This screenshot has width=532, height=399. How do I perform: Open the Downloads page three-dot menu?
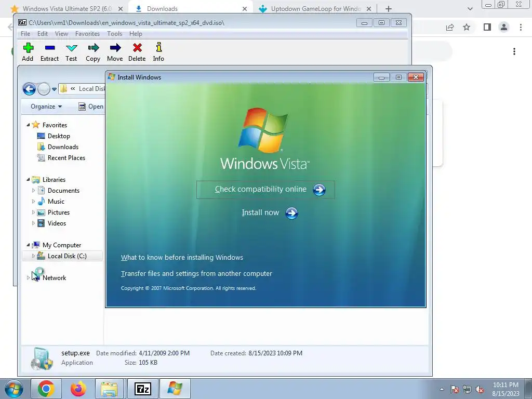click(x=514, y=51)
